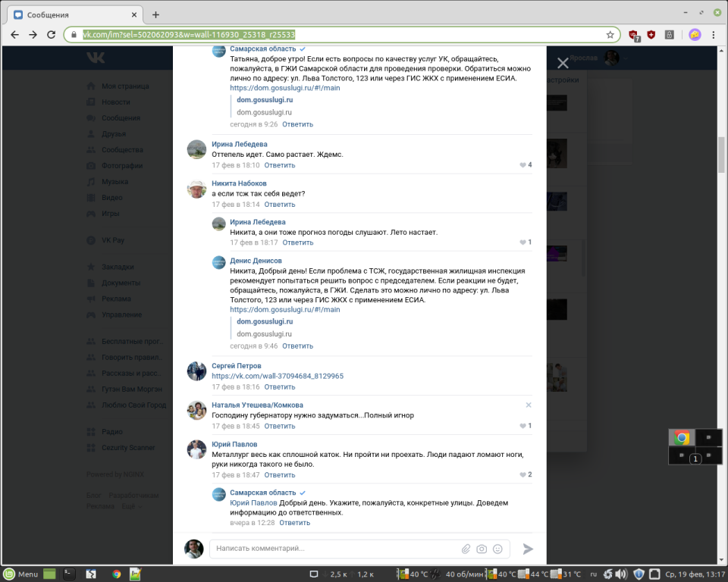
Task: Click the paperclip attach icon in comment box
Action: tap(466, 549)
